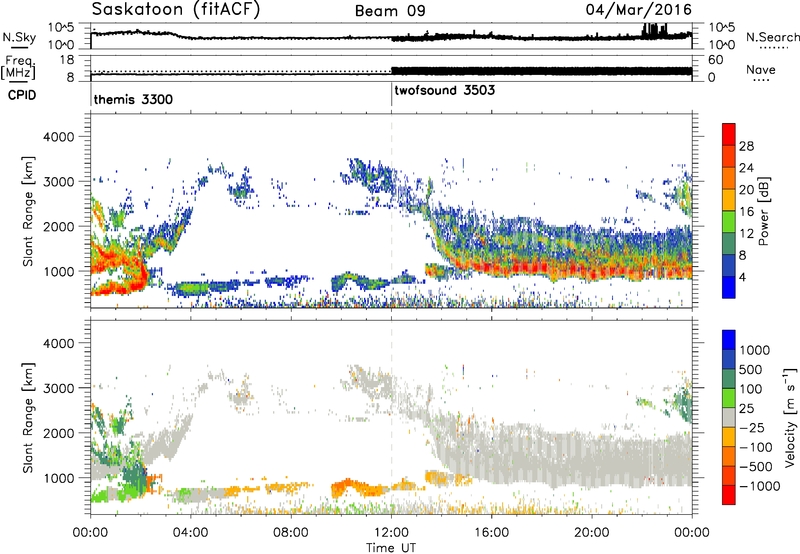Click the 'Power [dB]' colorbar title
Image resolution: width=800 pixels, height=554 pixels.
tap(763, 212)
